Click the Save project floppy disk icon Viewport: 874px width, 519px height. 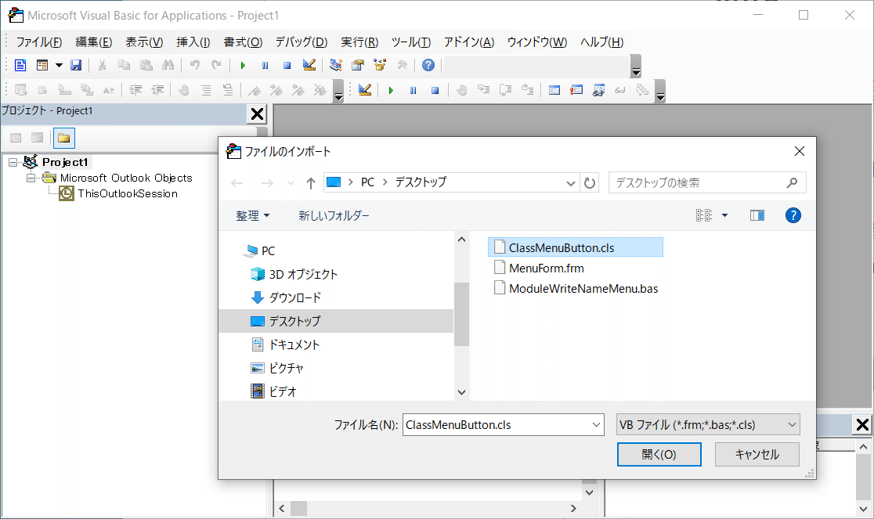coord(76,65)
